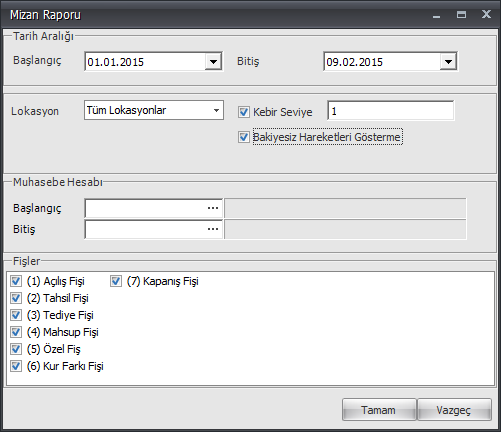The width and height of the screenshot is (501, 432).
Task: Open account lookup for Muhasebe Hesabı Bitiş
Action: point(213,229)
